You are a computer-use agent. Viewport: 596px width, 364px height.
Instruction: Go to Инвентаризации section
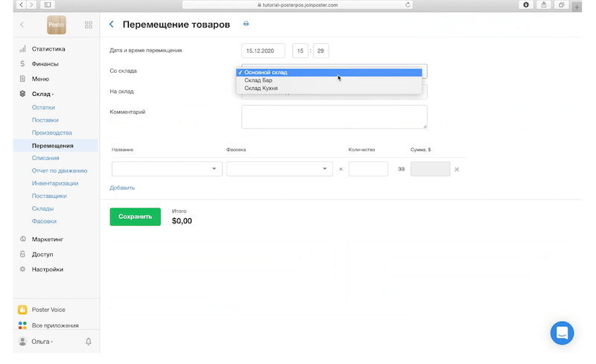click(55, 183)
